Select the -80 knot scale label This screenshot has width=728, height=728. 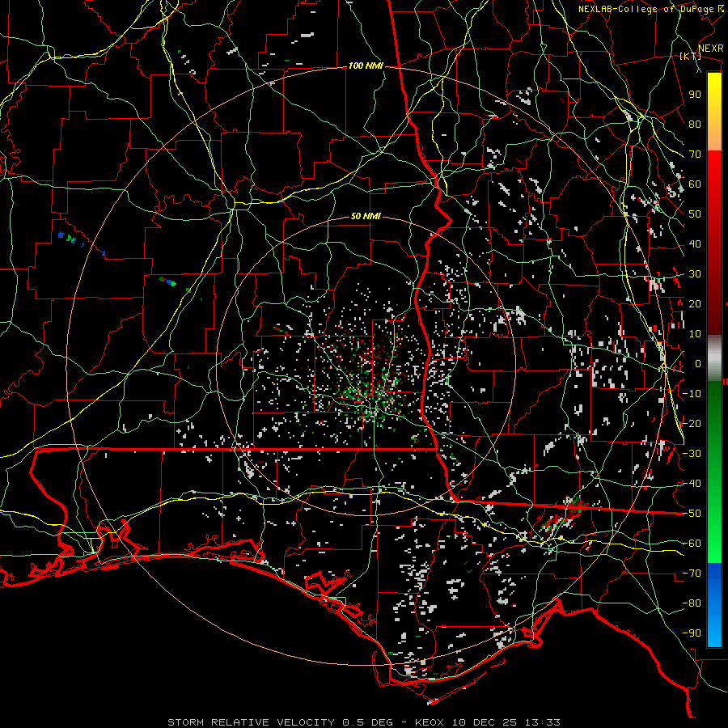[692, 603]
